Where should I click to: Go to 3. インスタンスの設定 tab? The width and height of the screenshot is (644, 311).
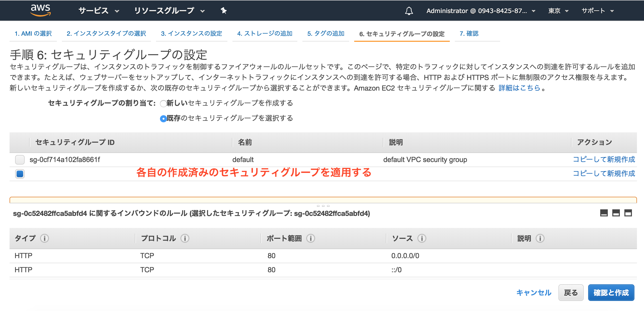click(191, 33)
